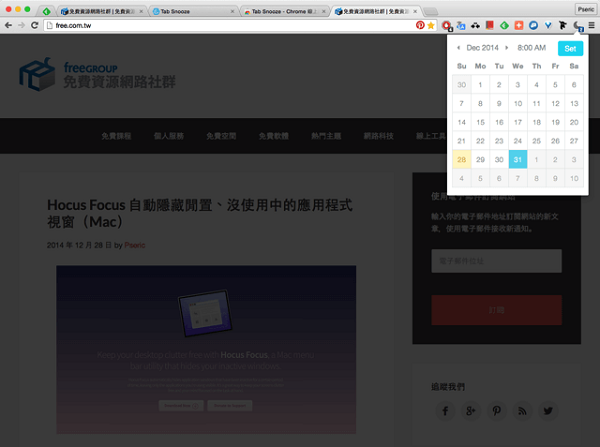Open the 免費空間 nav menu
Screen dimensions: 600x447
(x=221, y=136)
